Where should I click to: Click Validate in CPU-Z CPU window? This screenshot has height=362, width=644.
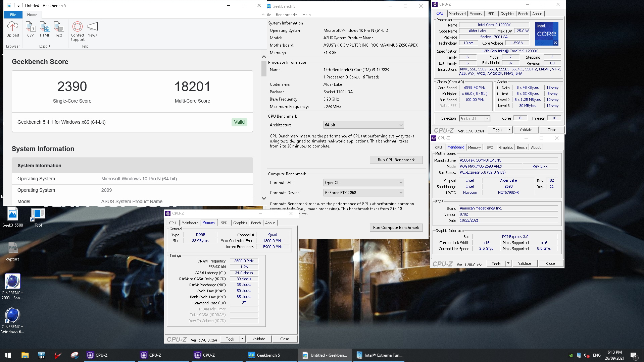526,130
